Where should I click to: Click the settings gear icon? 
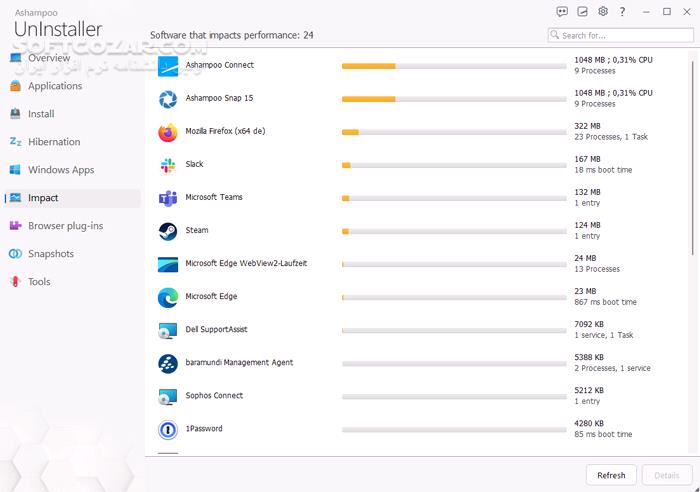click(x=603, y=12)
